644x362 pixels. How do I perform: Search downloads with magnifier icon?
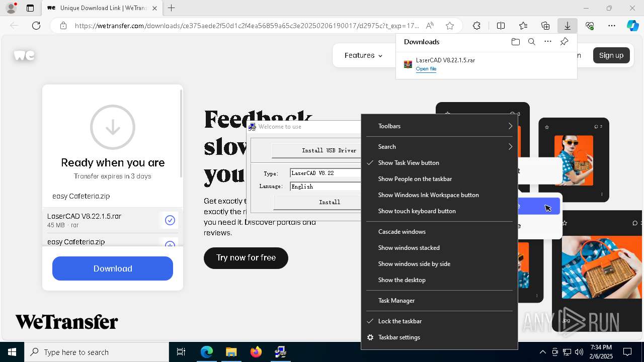coord(531,42)
